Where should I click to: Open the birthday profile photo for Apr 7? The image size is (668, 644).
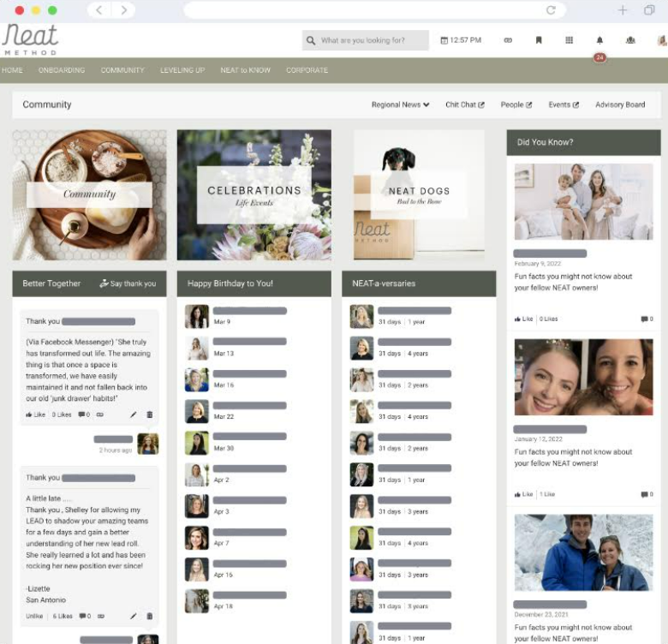click(197, 538)
